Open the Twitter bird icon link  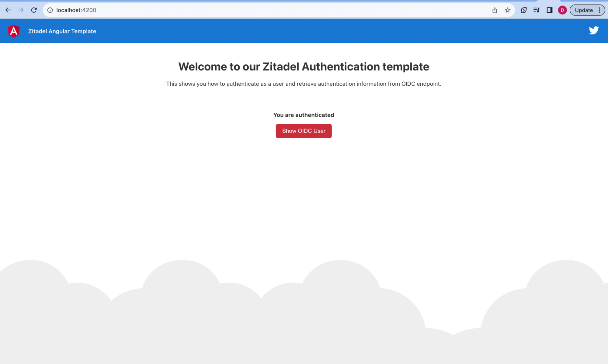pyautogui.click(x=593, y=30)
